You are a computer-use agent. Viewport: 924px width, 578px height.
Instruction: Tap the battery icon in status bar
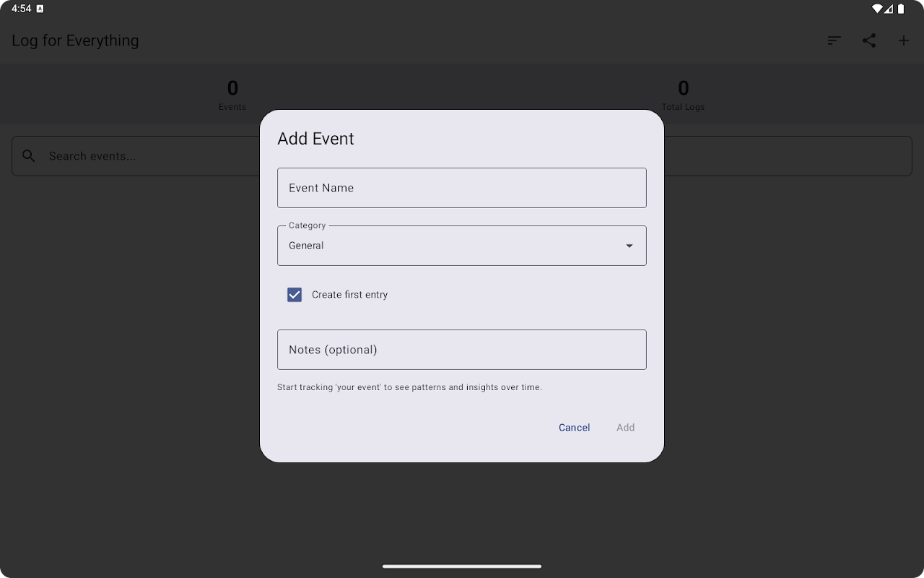901,9
